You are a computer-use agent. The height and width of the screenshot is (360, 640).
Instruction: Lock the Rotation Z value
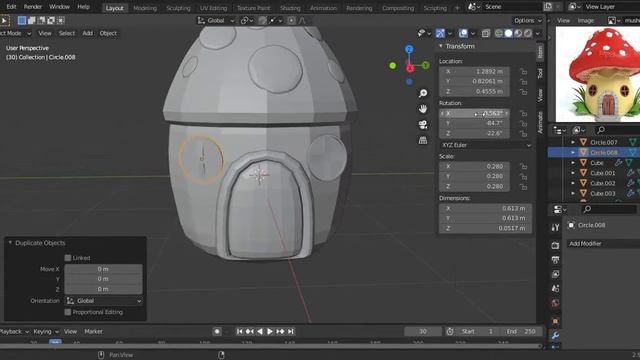pyautogui.click(x=523, y=133)
